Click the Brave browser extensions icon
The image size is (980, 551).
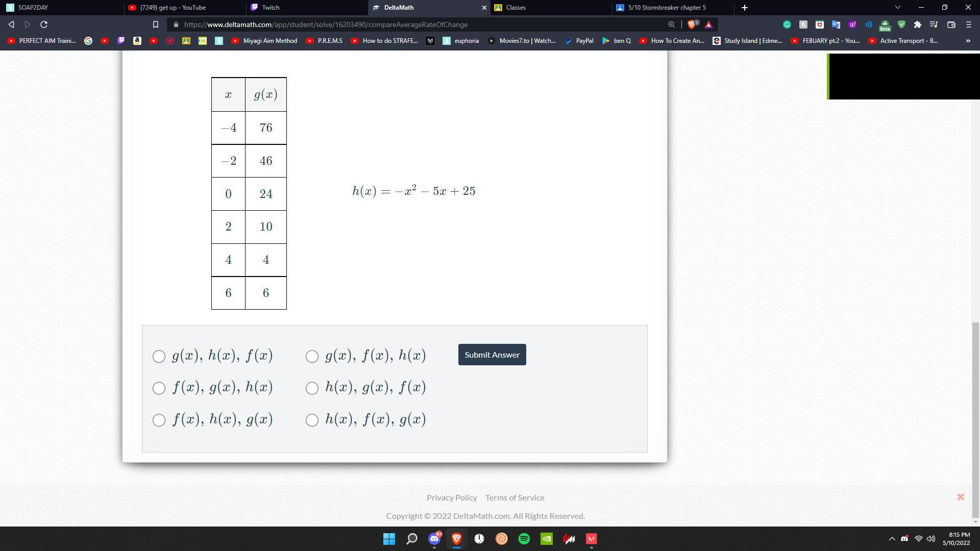pos(917,24)
